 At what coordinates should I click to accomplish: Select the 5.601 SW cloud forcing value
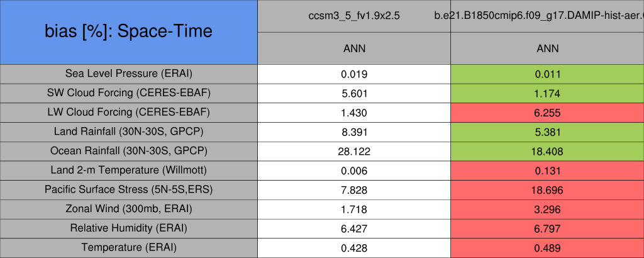pos(354,93)
